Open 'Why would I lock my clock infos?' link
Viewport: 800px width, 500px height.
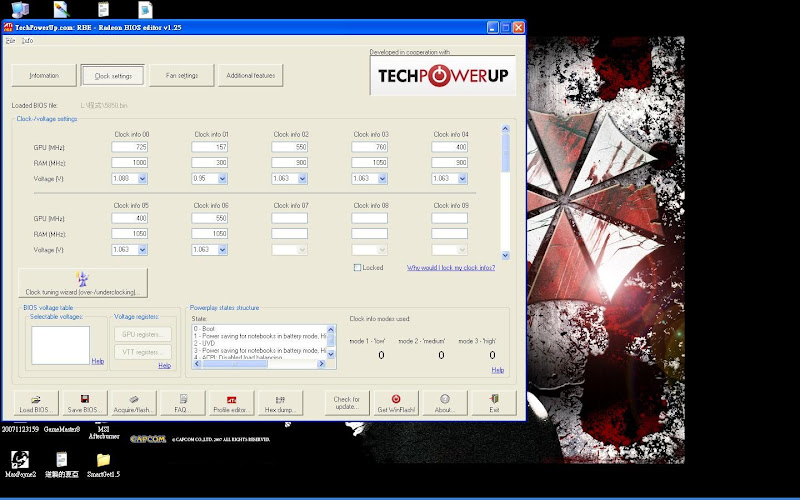click(x=451, y=267)
